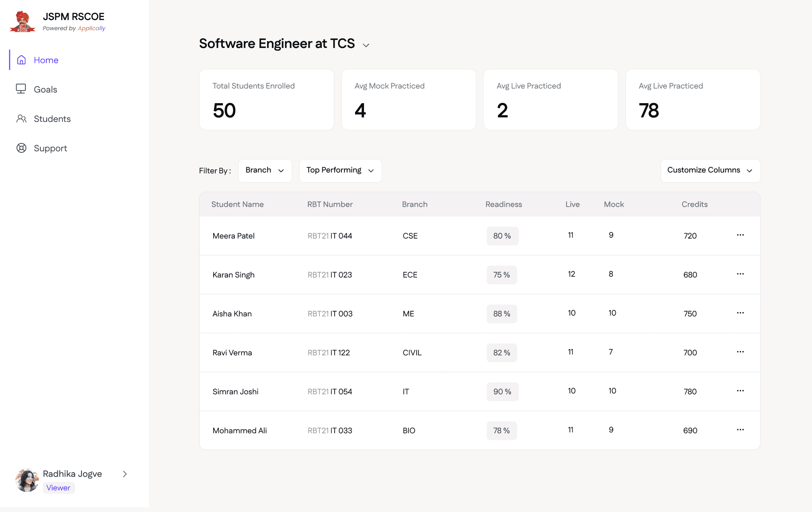This screenshot has width=812, height=512.
Task: Open the Top Performing dropdown
Action: 340,170
